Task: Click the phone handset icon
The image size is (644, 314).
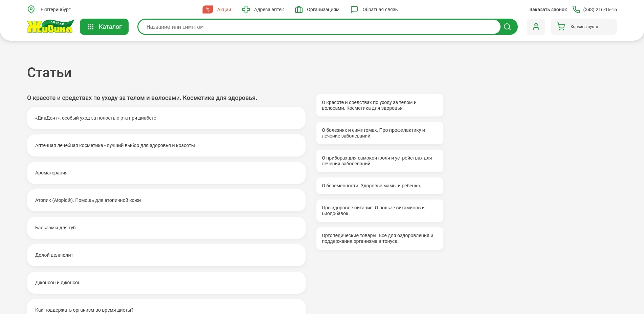Action: point(576,9)
